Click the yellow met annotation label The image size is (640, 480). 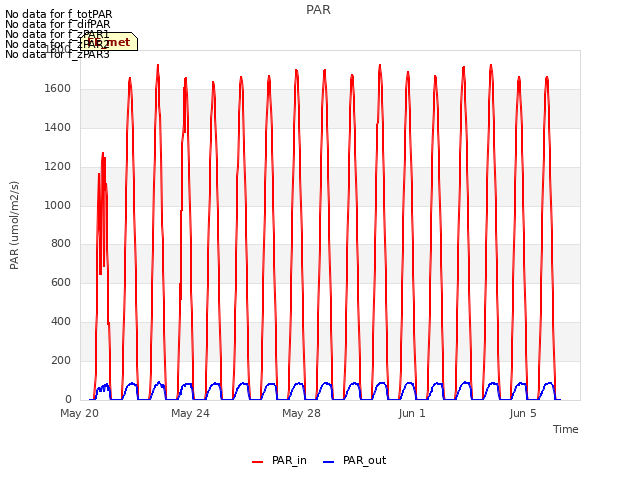109,42
